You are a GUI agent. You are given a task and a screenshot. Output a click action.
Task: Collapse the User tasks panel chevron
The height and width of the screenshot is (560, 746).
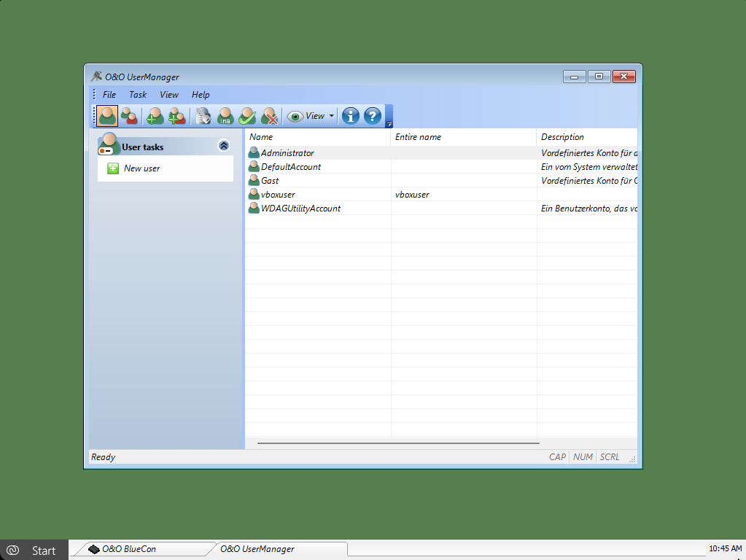pos(224,146)
